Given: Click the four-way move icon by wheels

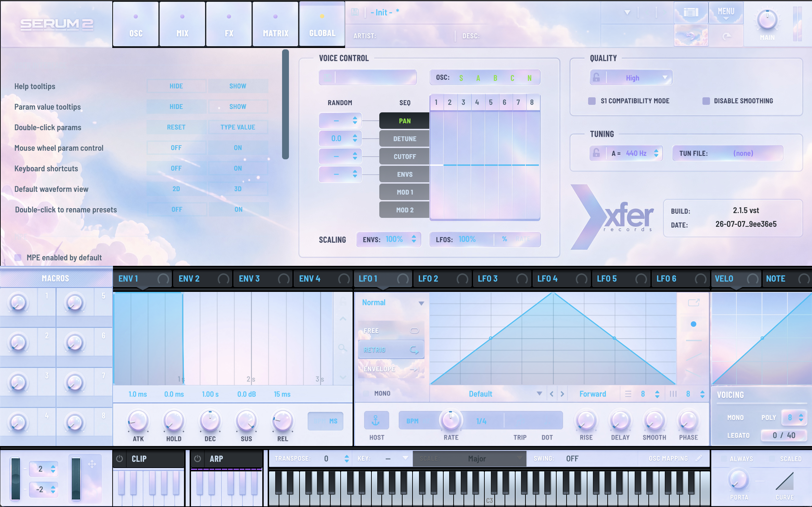Looking at the screenshot, I should coord(92,464).
